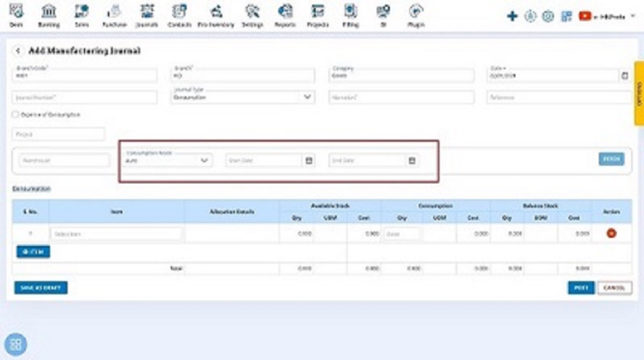Click the Warehouse input field
The image size is (644, 360).
tap(64, 160)
